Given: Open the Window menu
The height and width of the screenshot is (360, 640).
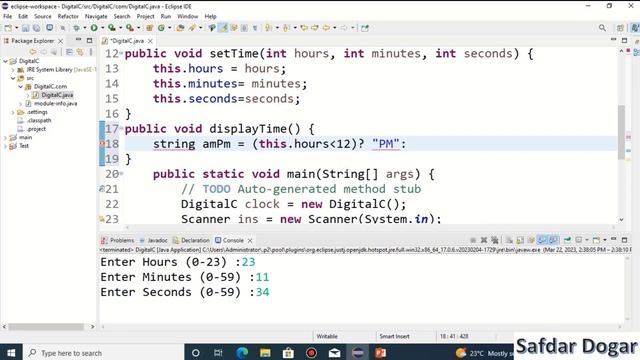Looking at the screenshot, I should tap(187, 16).
